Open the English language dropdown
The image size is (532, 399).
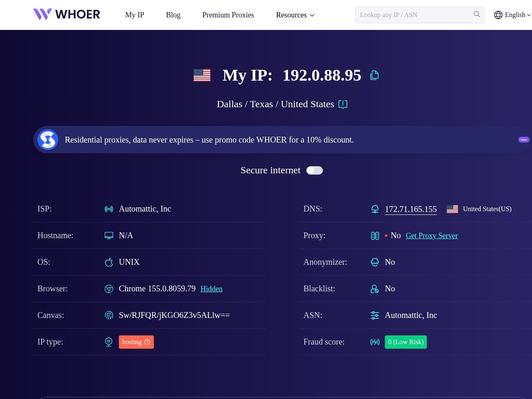pyautogui.click(x=517, y=15)
